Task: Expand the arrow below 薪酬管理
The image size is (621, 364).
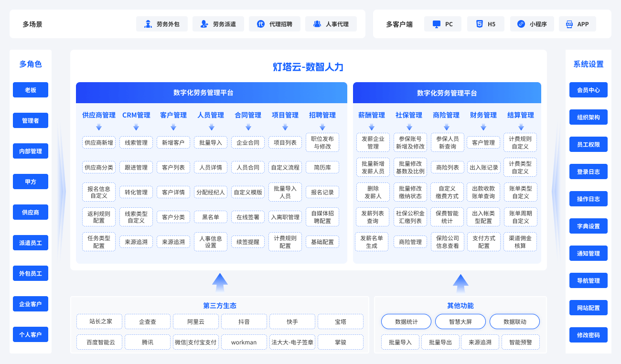Action: coord(372,128)
